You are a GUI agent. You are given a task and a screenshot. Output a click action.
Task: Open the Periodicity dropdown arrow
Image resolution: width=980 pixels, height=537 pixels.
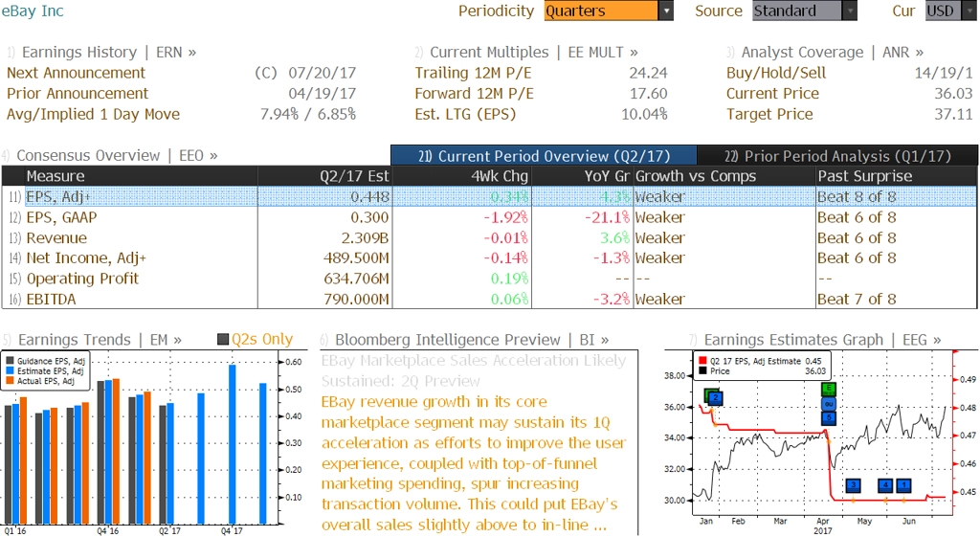[666, 11]
